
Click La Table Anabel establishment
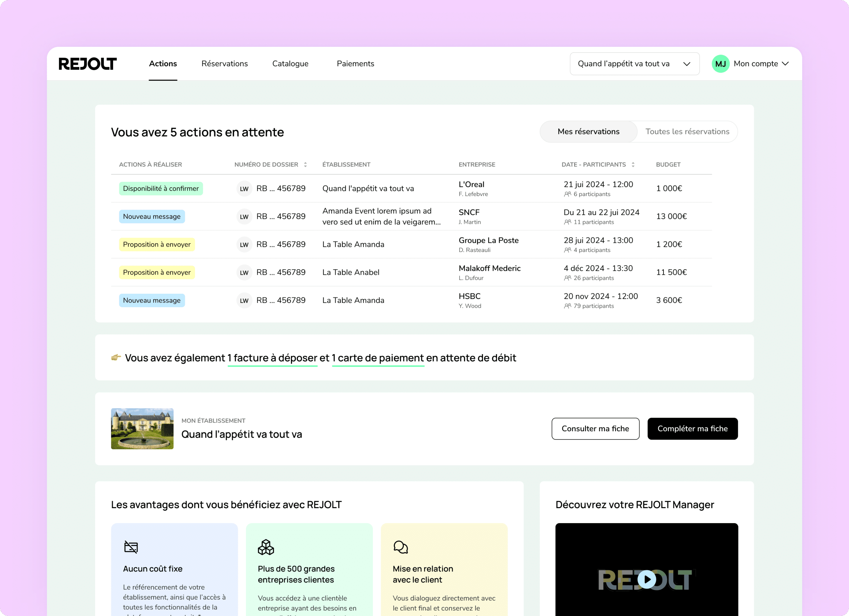pos(351,273)
